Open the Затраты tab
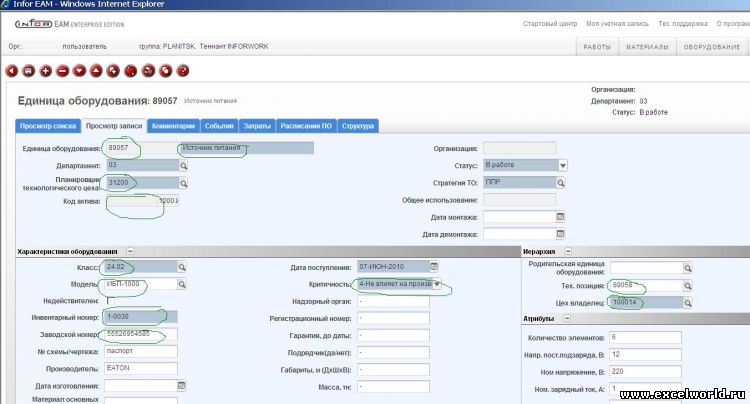The height and width of the screenshot is (404, 750). tap(257, 126)
